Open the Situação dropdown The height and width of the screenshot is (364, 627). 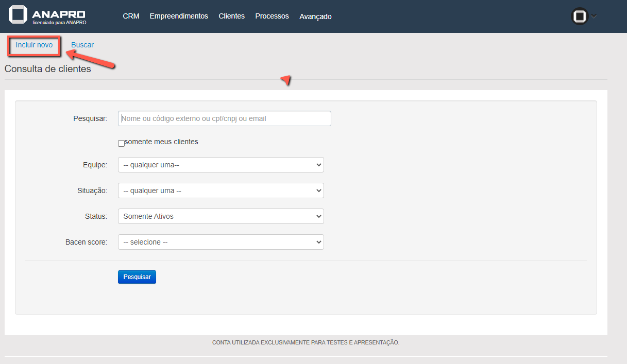tap(221, 190)
